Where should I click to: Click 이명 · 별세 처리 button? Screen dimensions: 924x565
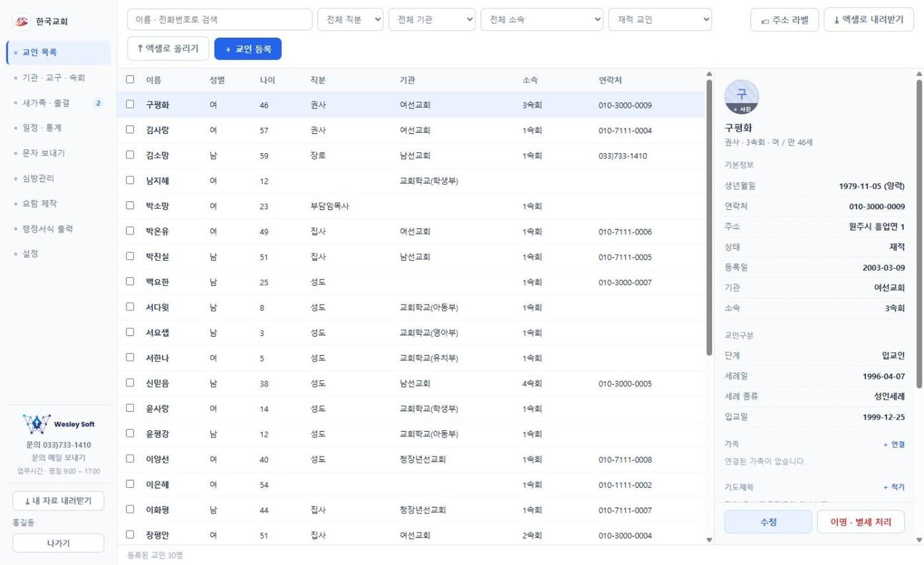click(x=860, y=522)
